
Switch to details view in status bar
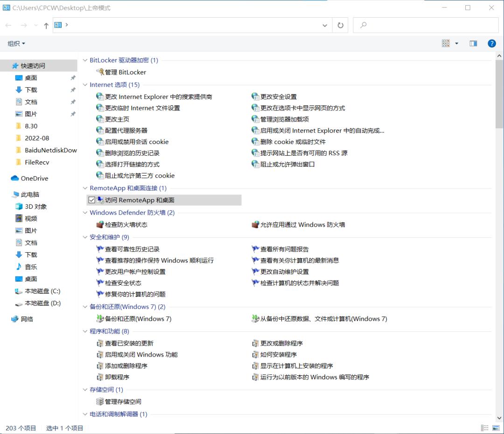point(484,428)
